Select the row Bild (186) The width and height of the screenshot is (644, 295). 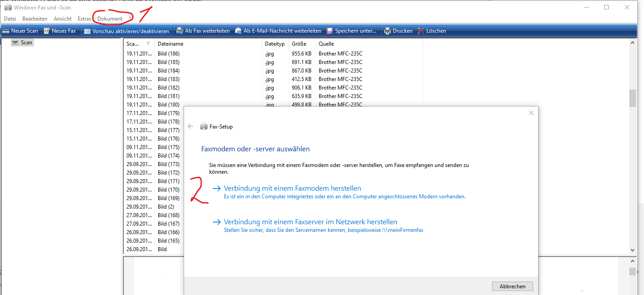[x=273, y=54]
